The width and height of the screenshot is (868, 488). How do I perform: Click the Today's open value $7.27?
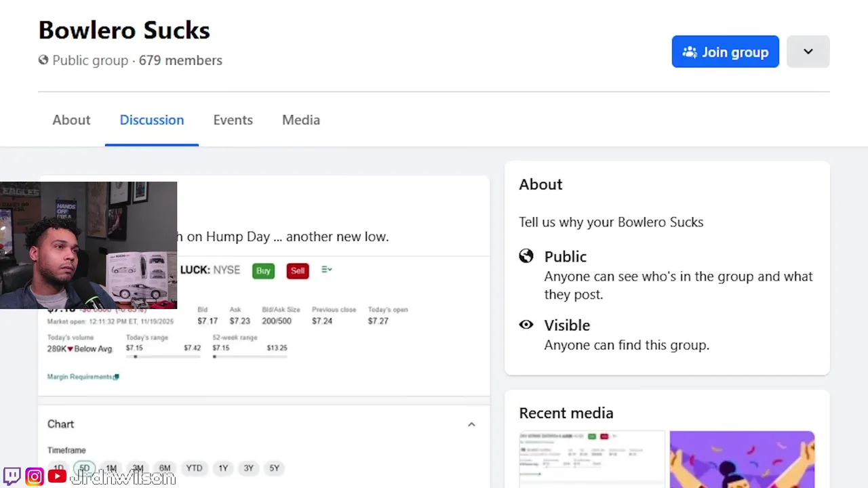tap(378, 321)
